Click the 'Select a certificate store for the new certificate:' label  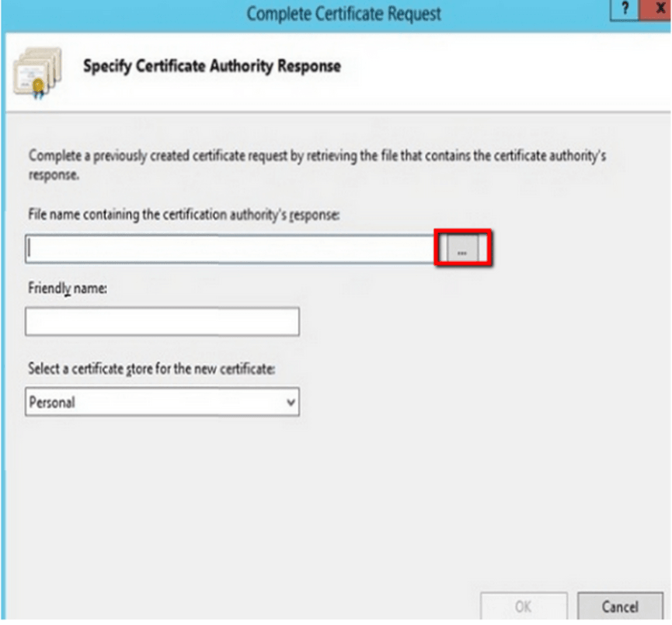[x=151, y=368]
